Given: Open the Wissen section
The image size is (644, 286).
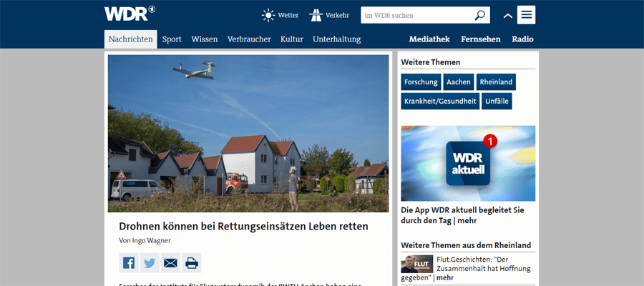Looking at the screenshot, I should pyautogui.click(x=204, y=39).
